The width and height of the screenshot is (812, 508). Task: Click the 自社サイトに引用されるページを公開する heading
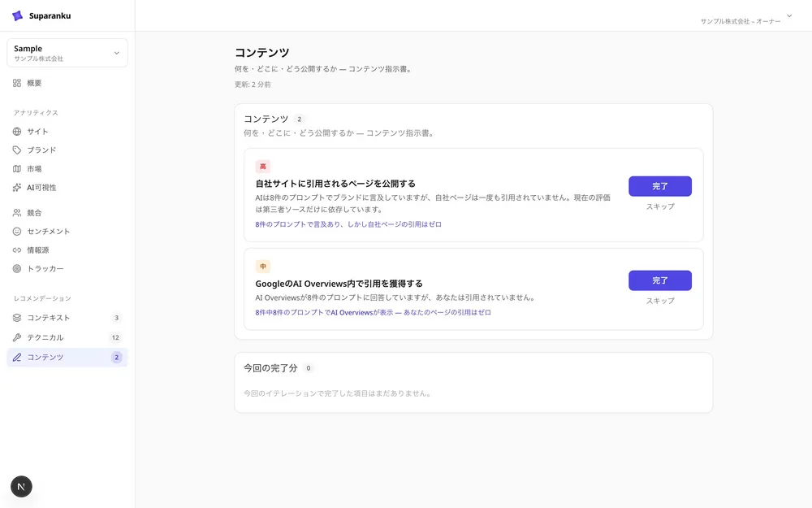[x=335, y=184]
